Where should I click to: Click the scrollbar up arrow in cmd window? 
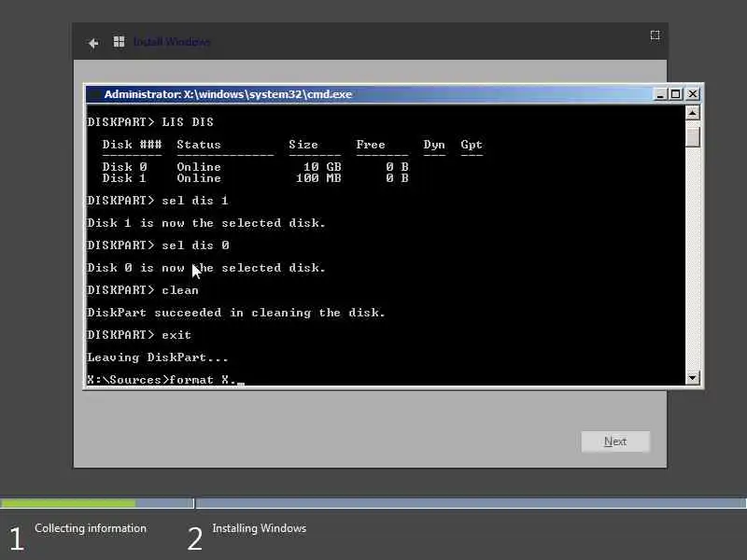pyautogui.click(x=692, y=113)
